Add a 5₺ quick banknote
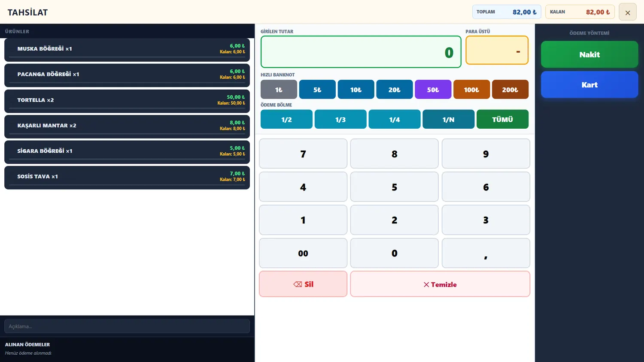Image resolution: width=644 pixels, height=362 pixels. [x=317, y=90]
